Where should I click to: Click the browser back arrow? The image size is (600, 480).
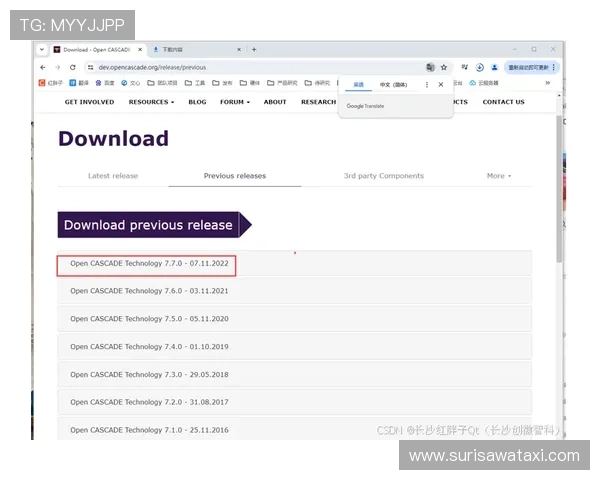43,67
